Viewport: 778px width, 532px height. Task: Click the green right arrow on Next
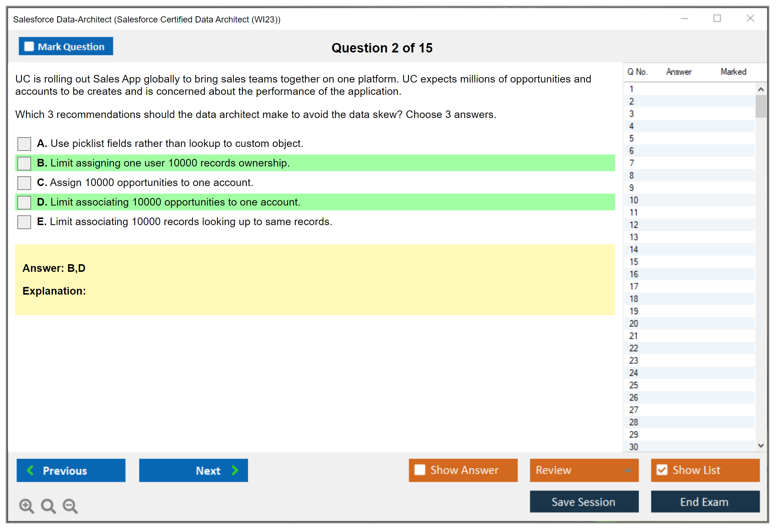(x=235, y=470)
